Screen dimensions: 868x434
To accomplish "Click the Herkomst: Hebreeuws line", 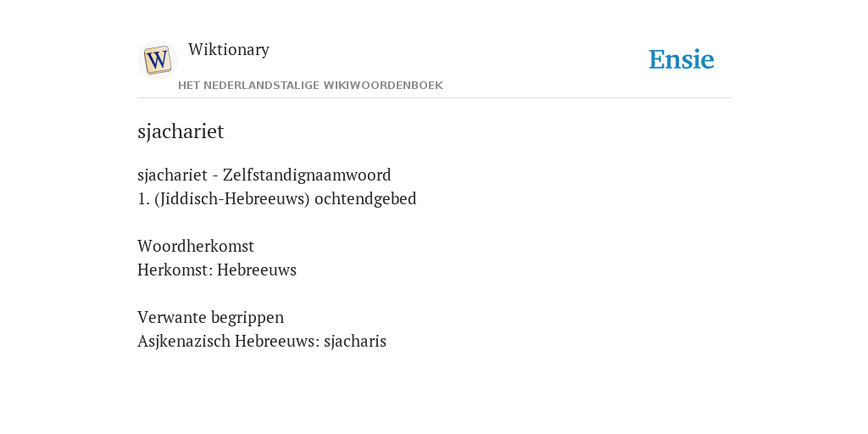I will pyautogui.click(x=217, y=270).
